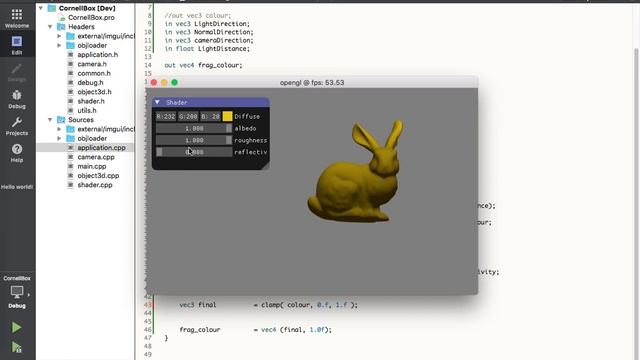Viewport: 640px width, 360px height.
Task: Collapse the Sources folder
Action: [x=50, y=120]
